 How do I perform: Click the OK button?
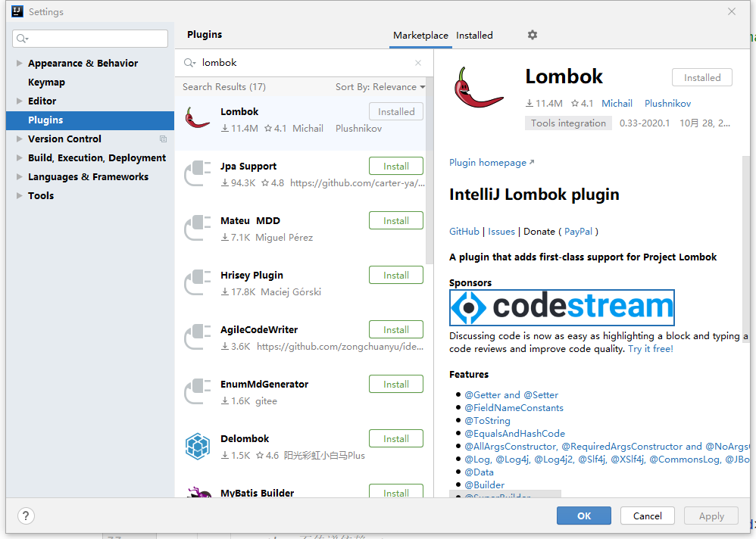pyautogui.click(x=584, y=516)
